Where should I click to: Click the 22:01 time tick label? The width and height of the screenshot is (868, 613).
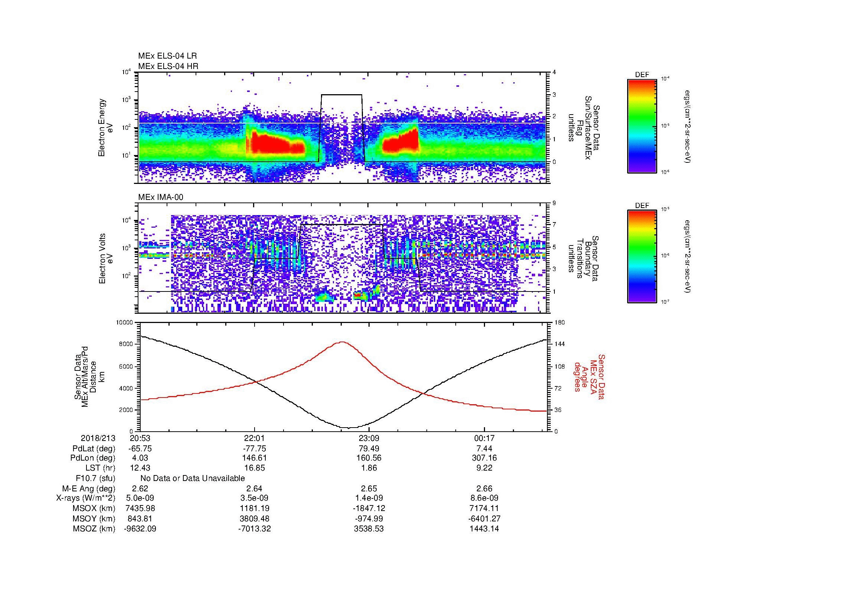click(x=255, y=438)
